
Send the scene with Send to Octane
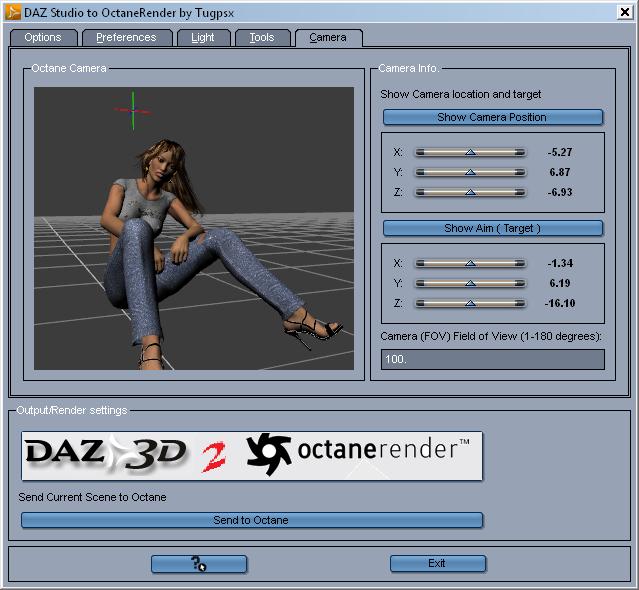[x=251, y=520]
